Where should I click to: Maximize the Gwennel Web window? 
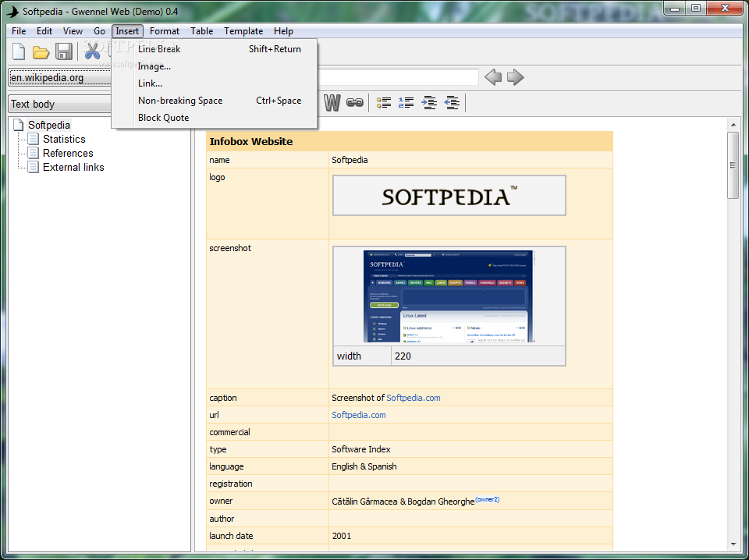point(696,8)
